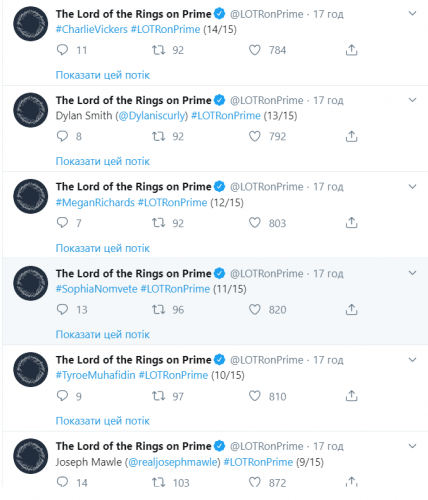The image size is (428, 500).
Task: Like the CharlieVickers tweet with 784 likes
Action: click(255, 50)
